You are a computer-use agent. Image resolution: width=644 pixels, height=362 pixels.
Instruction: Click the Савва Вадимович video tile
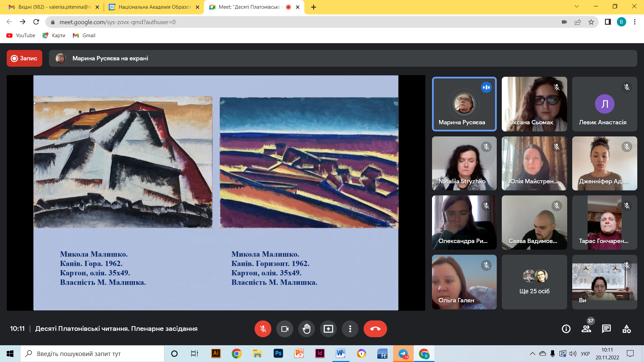[534, 223]
